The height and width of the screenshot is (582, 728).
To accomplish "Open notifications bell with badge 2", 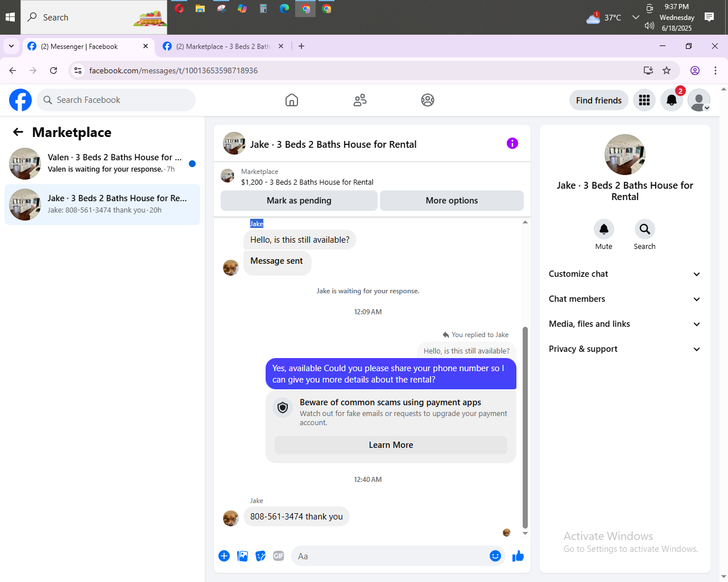I will click(672, 100).
